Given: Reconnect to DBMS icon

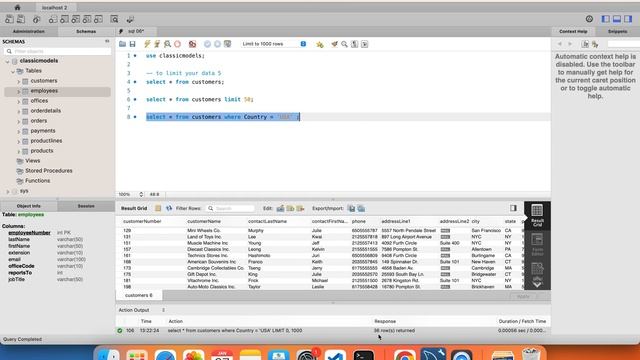Looking at the screenshot, I should pyautogui.click(x=130, y=19).
